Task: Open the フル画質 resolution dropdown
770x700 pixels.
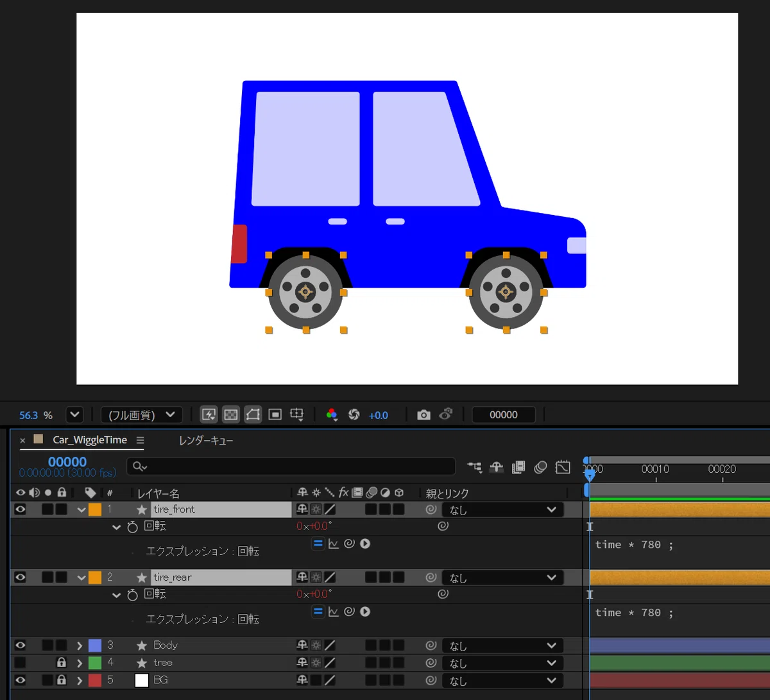Action: [x=142, y=414]
